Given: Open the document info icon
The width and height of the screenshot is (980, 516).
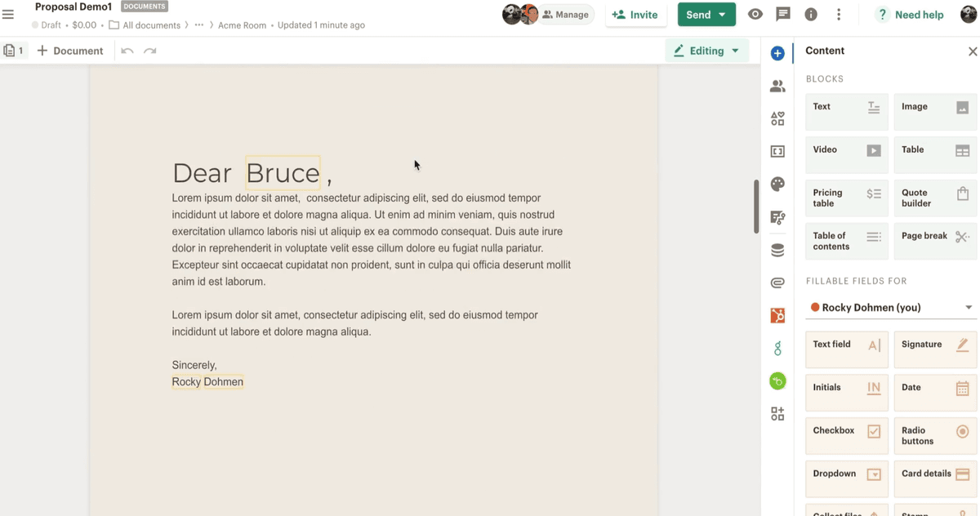Looking at the screenshot, I should [811, 15].
